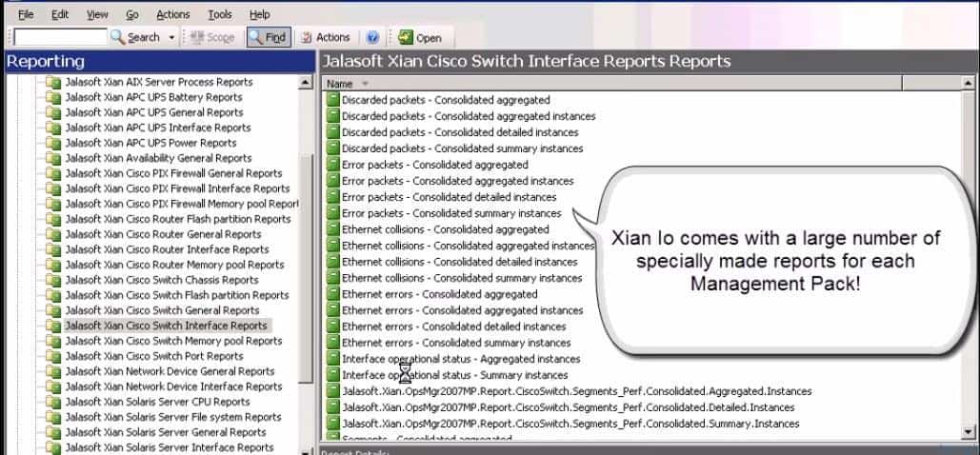
Task: Select Jalasoft Xian Solaris Server CPU Reports
Action: (157, 402)
